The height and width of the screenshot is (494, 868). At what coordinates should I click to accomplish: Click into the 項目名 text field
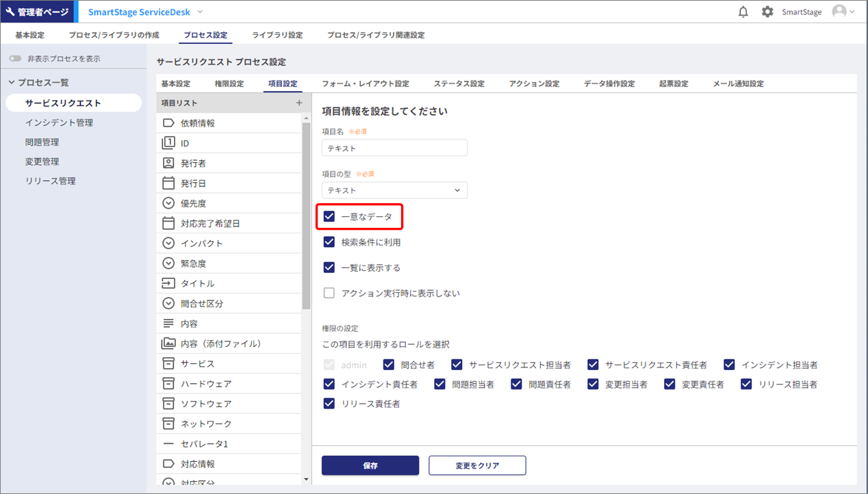point(394,148)
